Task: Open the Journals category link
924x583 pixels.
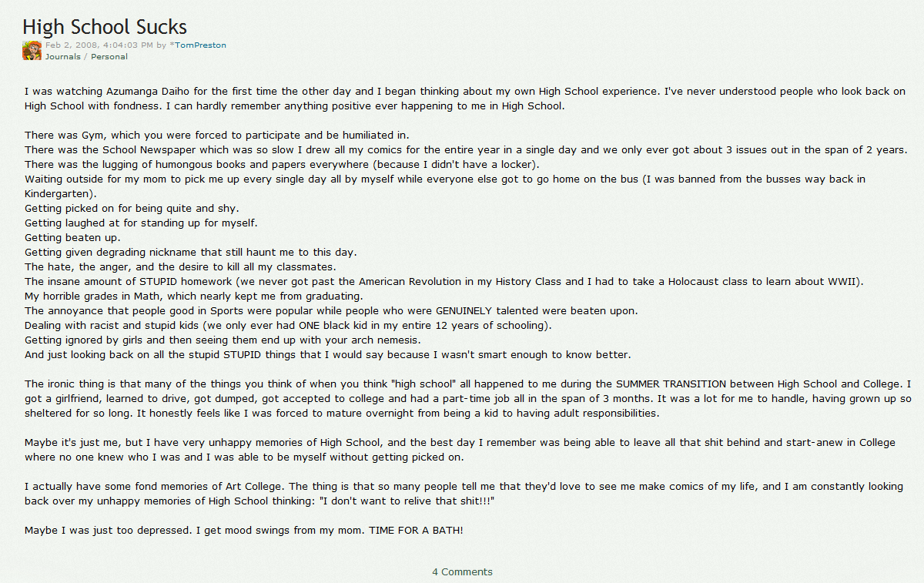Action: coord(62,56)
